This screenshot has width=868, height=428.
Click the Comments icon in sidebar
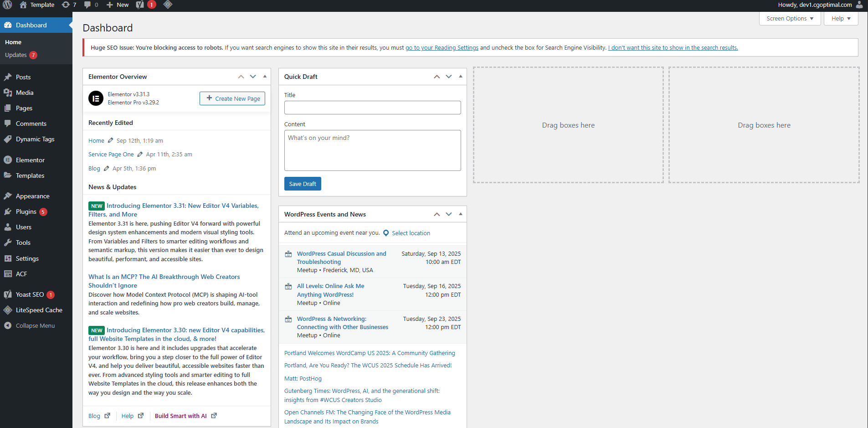tap(8, 124)
